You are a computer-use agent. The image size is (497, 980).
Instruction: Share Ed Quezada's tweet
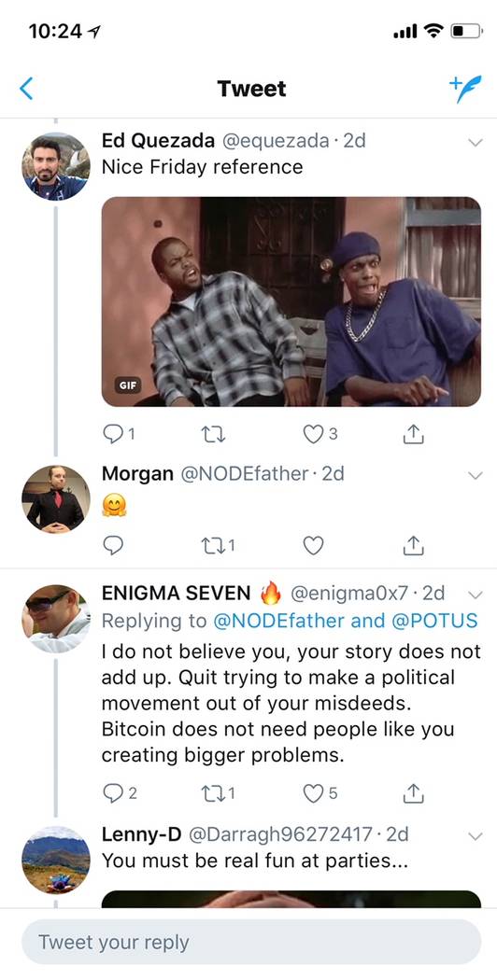coord(413,433)
